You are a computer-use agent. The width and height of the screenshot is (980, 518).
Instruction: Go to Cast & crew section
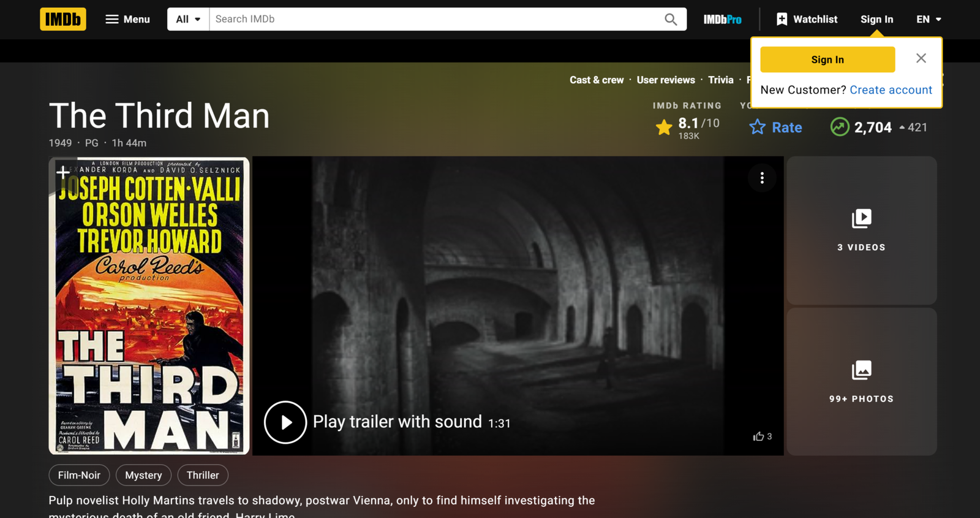pos(596,80)
